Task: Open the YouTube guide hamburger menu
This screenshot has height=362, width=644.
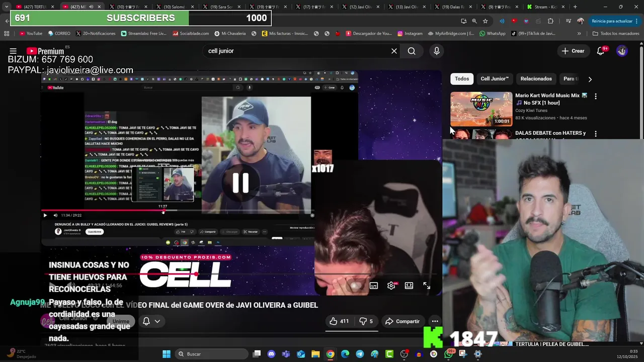Action: coord(13,51)
